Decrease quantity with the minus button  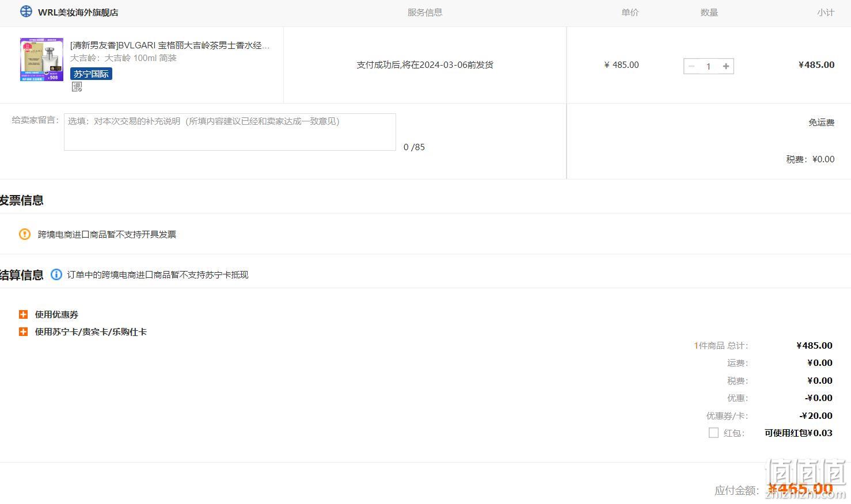click(x=692, y=66)
